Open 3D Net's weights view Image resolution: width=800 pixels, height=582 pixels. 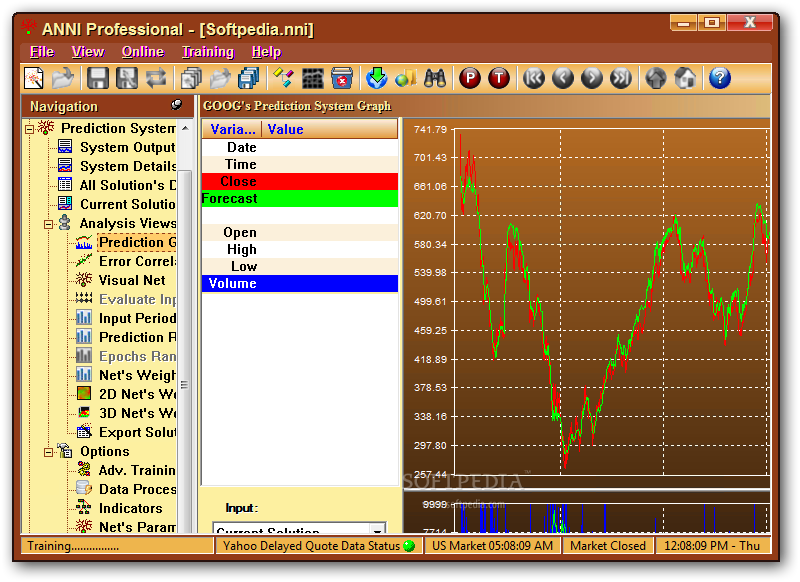pos(137,413)
